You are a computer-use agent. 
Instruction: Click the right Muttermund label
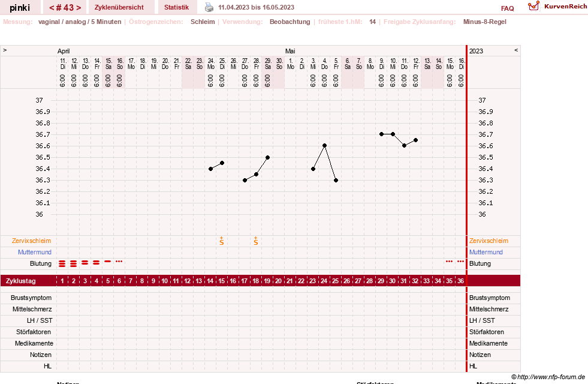486,252
